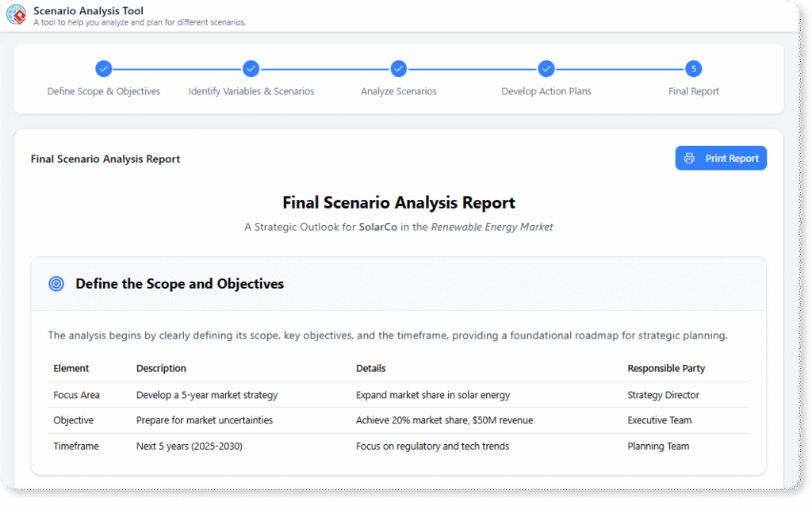Image resolution: width=812 pixels, height=506 pixels.
Task: Click the checkmark icon above Define Scope & Objectives
Action: point(104,69)
